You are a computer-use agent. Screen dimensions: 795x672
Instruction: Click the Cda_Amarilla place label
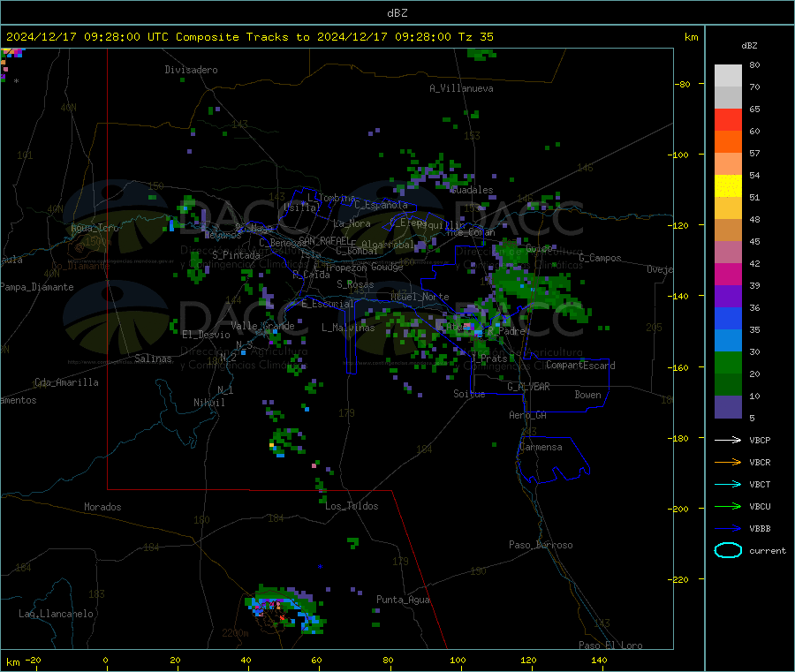[x=66, y=382]
